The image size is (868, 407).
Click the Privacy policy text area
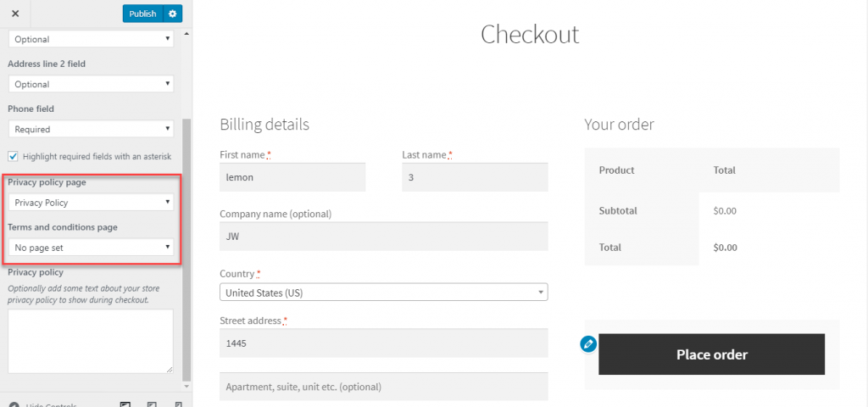click(x=91, y=341)
